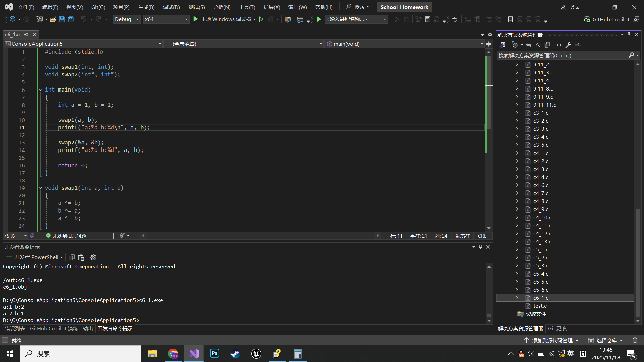The height and width of the screenshot is (362, 644).
Task: Open GitHub Copilot from the toolbar
Action: click(x=606, y=19)
